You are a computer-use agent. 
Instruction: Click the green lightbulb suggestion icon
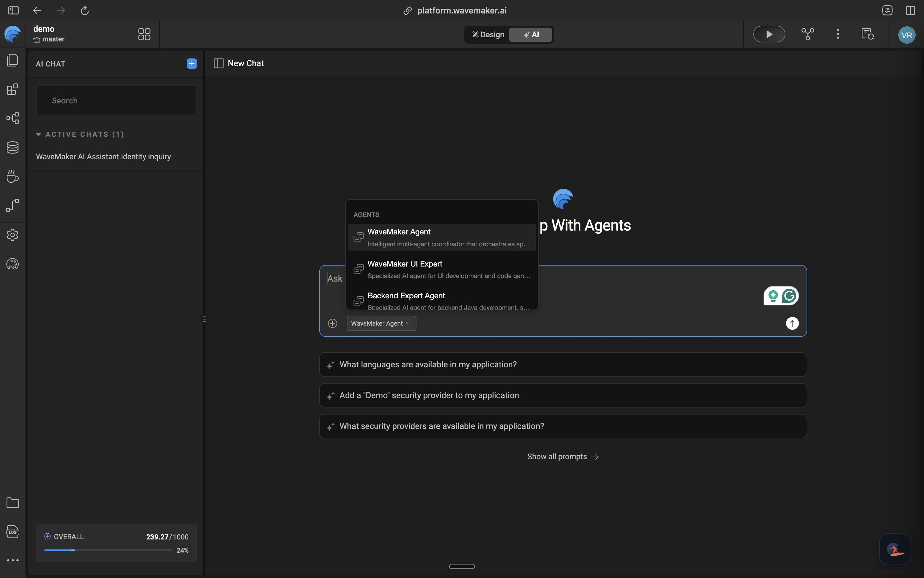[773, 296]
